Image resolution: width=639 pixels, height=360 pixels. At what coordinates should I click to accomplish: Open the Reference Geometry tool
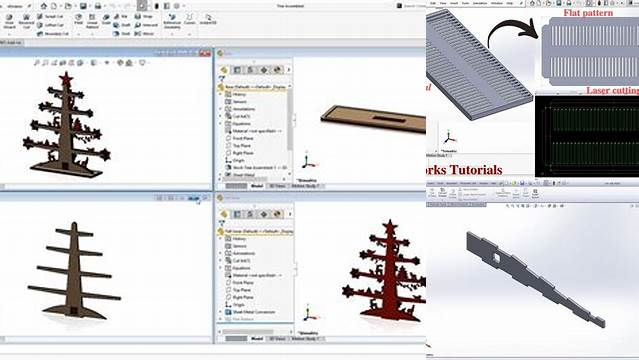coord(172,20)
